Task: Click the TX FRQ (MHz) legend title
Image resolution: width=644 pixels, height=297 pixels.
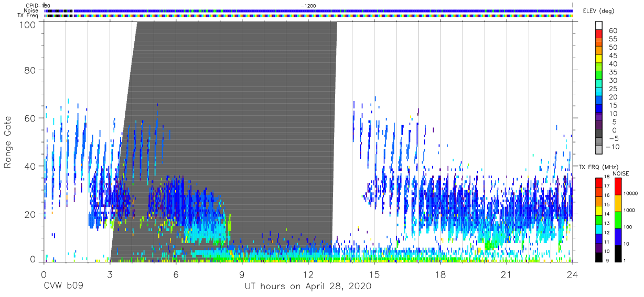Action: point(597,167)
